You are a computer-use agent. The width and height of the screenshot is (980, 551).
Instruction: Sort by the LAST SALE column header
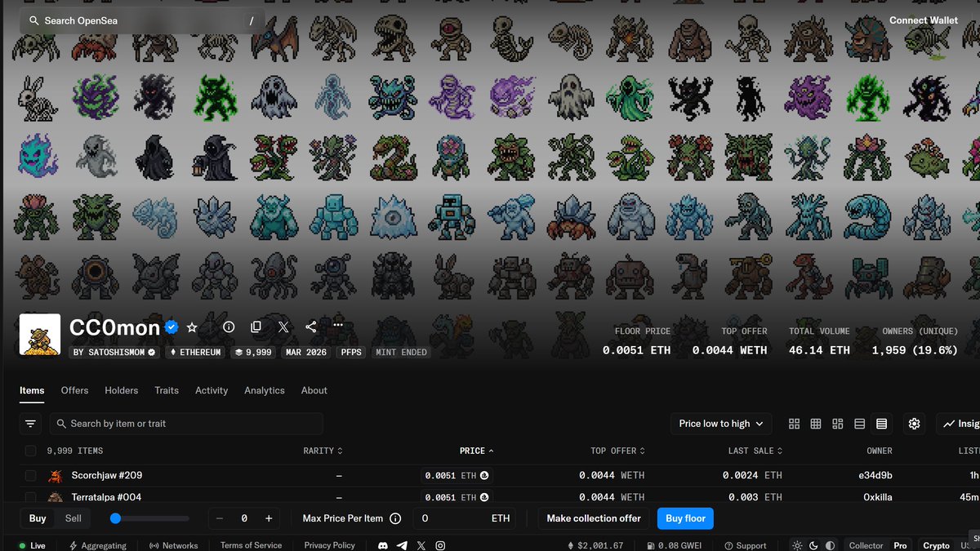tap(755, 451)
